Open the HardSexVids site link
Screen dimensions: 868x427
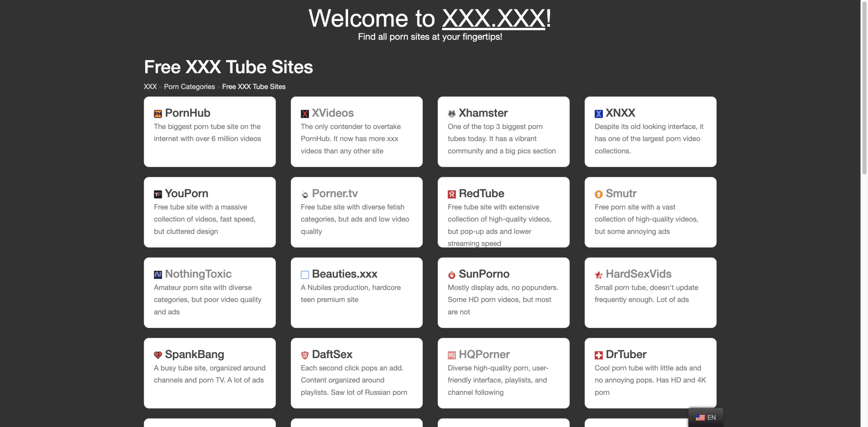638,274
